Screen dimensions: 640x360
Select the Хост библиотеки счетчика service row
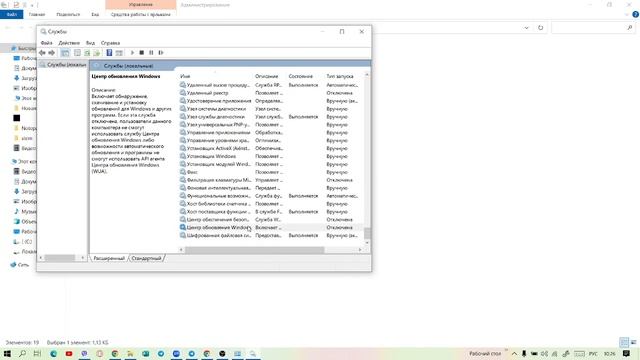point(271,204)
